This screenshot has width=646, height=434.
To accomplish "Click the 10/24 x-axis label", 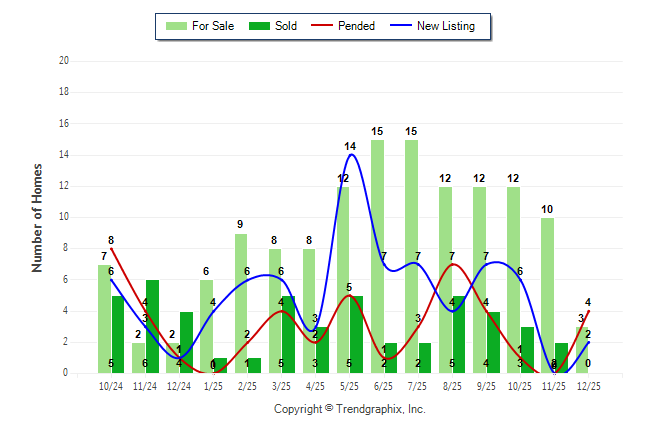I will 112,385.
